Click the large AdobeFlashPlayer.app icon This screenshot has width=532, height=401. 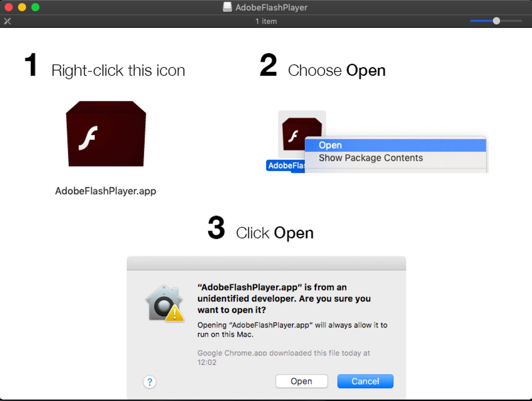[x=106, y=134]
